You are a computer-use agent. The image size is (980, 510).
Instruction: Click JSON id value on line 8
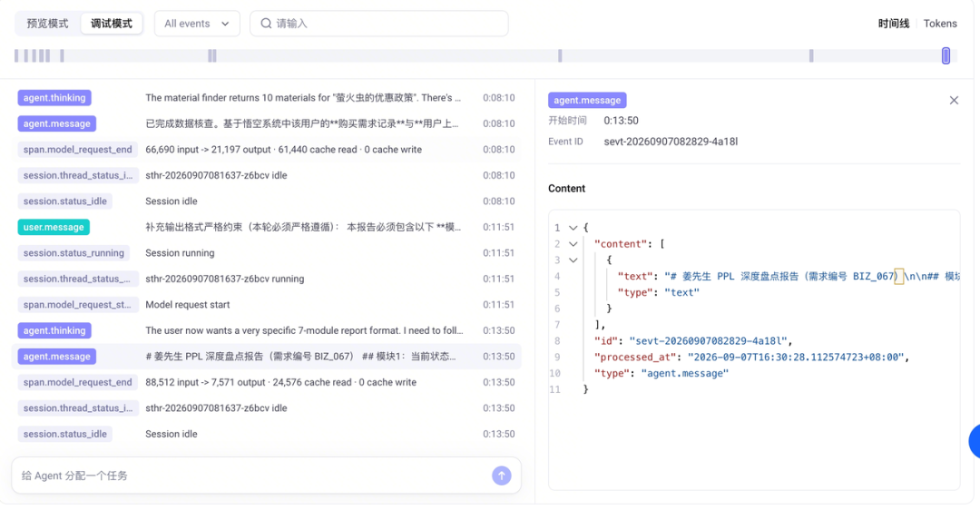click(x=708, y=341)
